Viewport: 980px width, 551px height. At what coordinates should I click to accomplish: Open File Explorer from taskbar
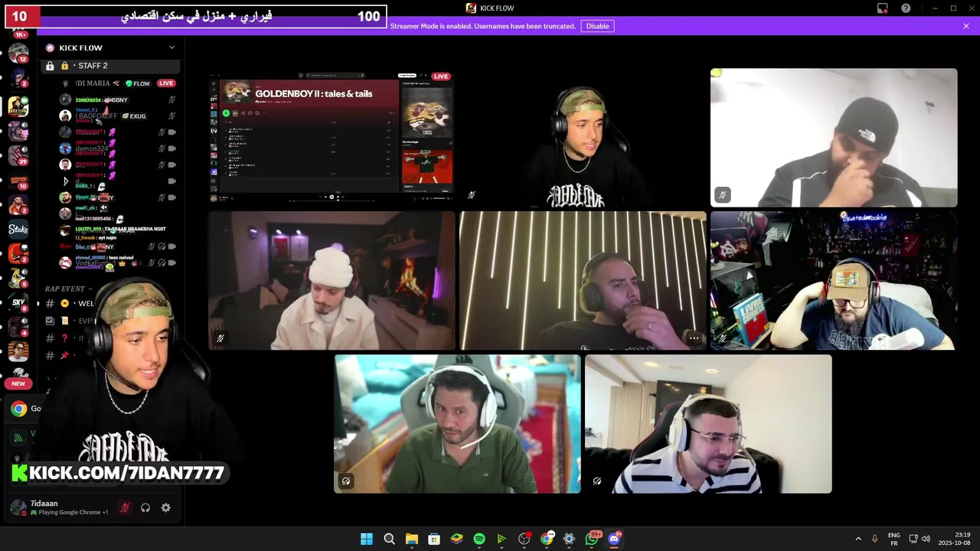(x=411, y=539)
